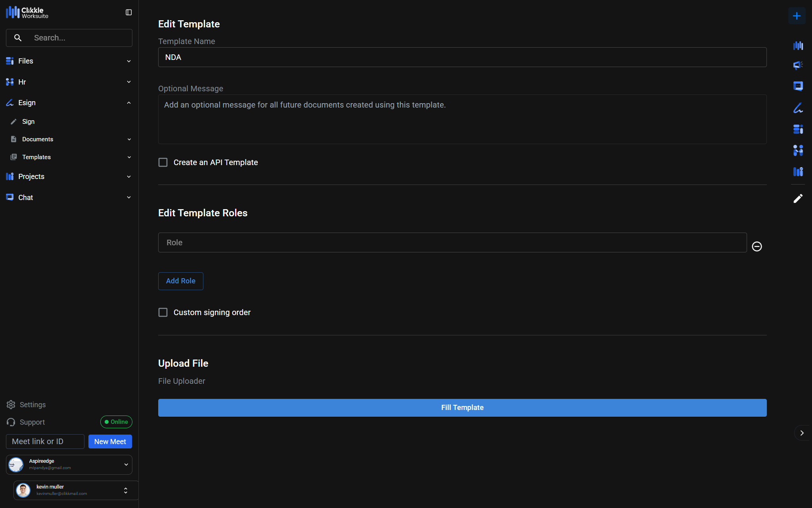Image resolution: width=812 pixels, height=508 pixels.
Task: Open the Aspireedge workspace dropdown
Action: tap(126, 464)
